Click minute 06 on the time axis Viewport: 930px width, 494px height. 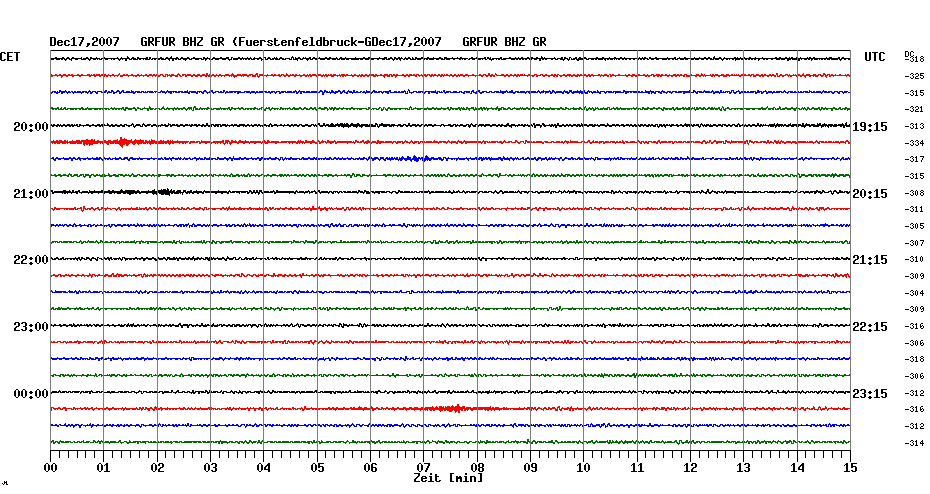pos(370,467)
